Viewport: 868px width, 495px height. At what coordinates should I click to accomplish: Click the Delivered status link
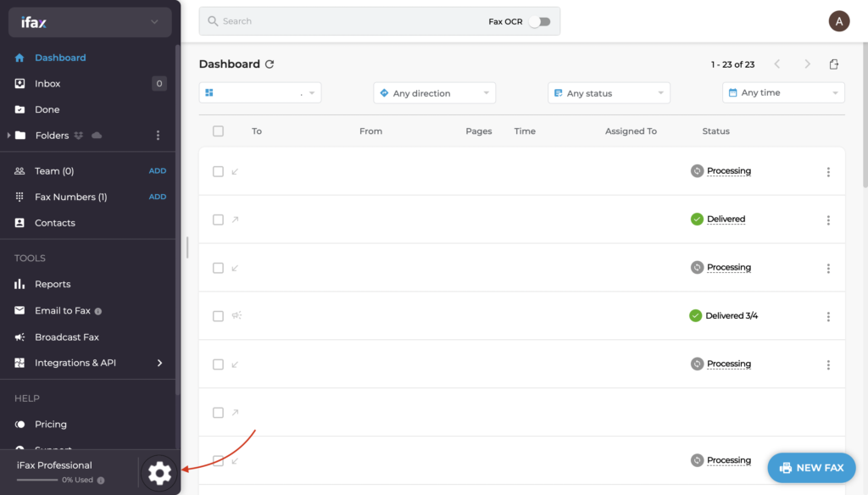click(x=726, y=219)
